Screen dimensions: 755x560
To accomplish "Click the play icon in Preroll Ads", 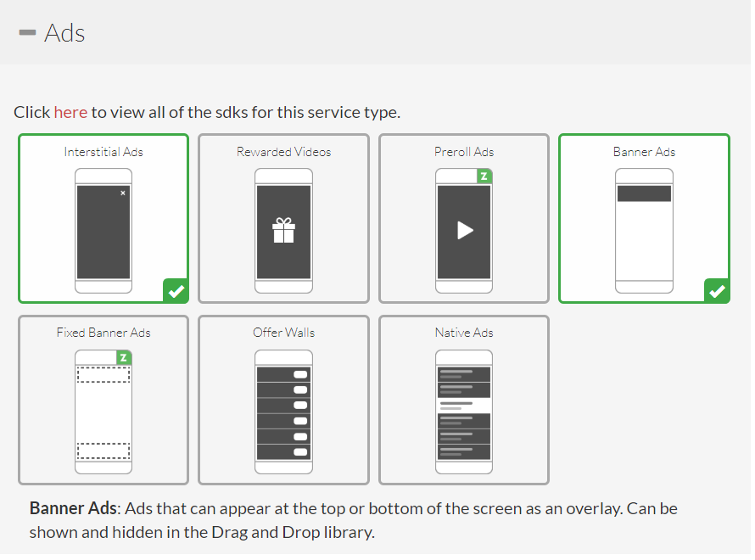I will point(464,229).
